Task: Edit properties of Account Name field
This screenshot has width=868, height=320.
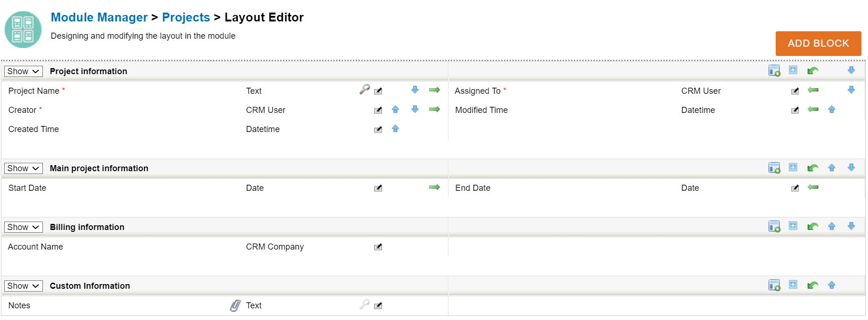Action: pos(378,247)
